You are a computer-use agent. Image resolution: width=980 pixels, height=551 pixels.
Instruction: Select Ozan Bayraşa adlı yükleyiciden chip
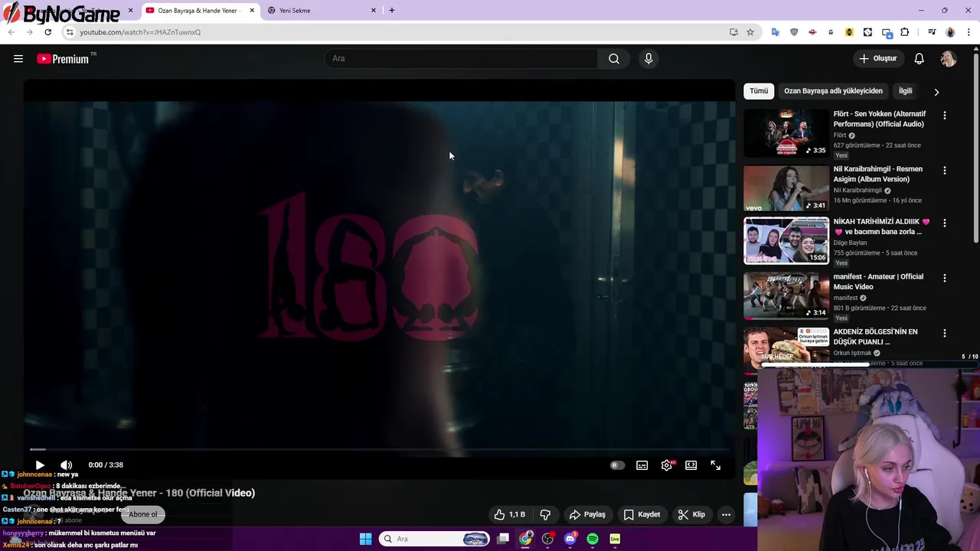point(833,91)
